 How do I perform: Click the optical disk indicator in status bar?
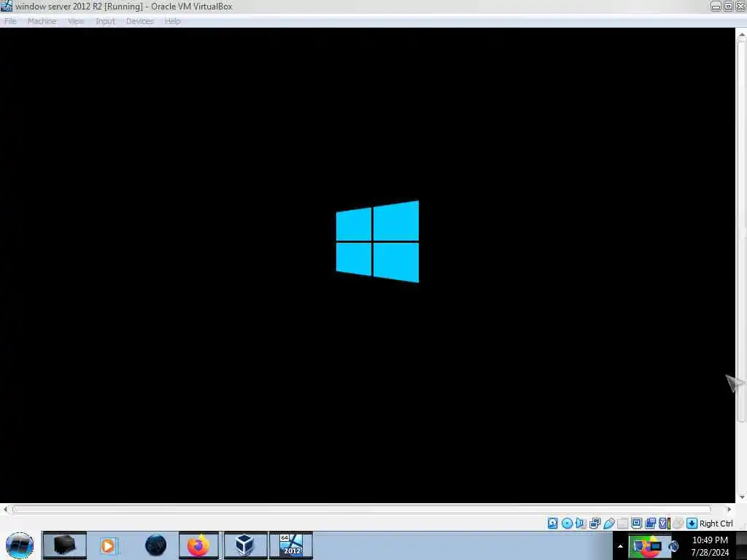567,524
